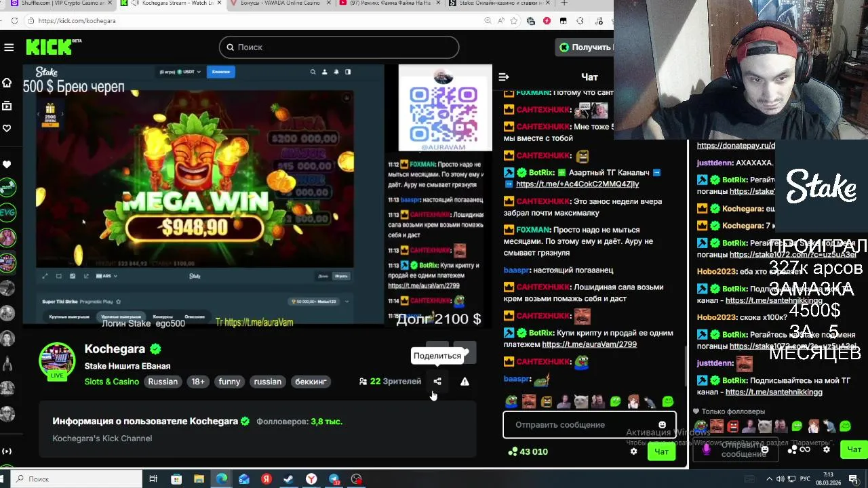Image resolution: width=868 pixels, height=488 pixels.
Task: Insert the green smiley emote at row end
Action: 668,401
